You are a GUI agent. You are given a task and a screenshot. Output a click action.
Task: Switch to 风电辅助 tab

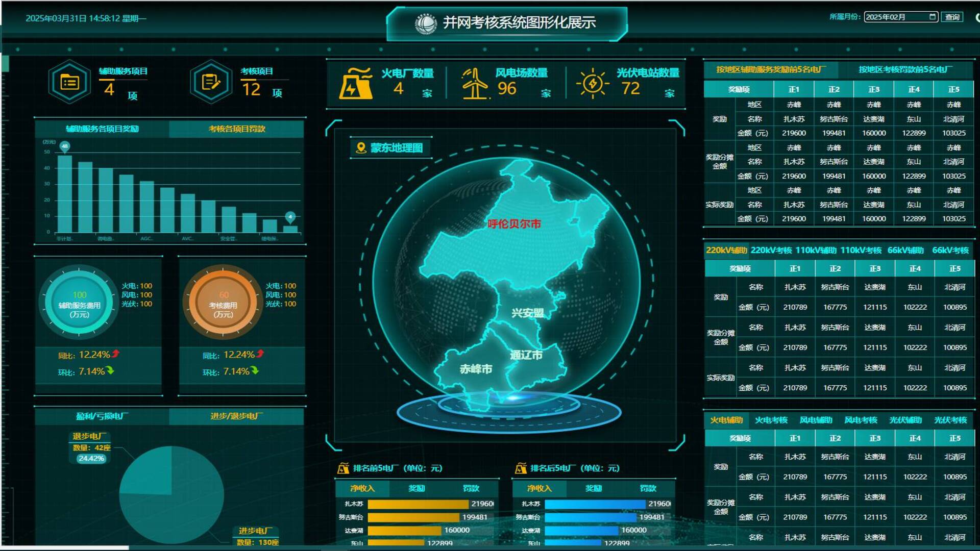point(816,420)
